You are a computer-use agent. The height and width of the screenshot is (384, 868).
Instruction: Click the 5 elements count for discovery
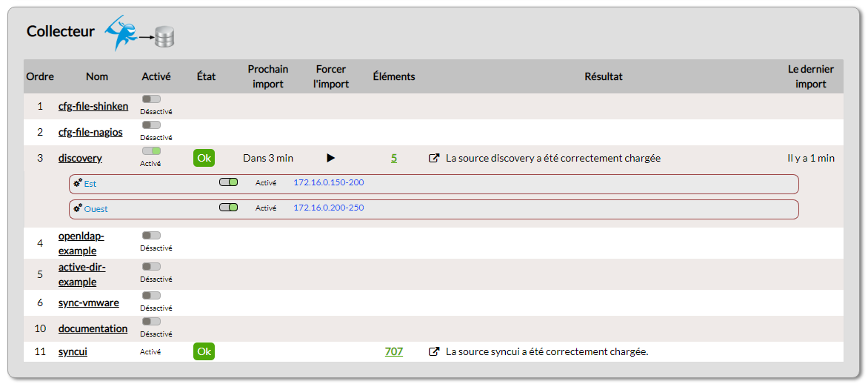click(394, 158)
